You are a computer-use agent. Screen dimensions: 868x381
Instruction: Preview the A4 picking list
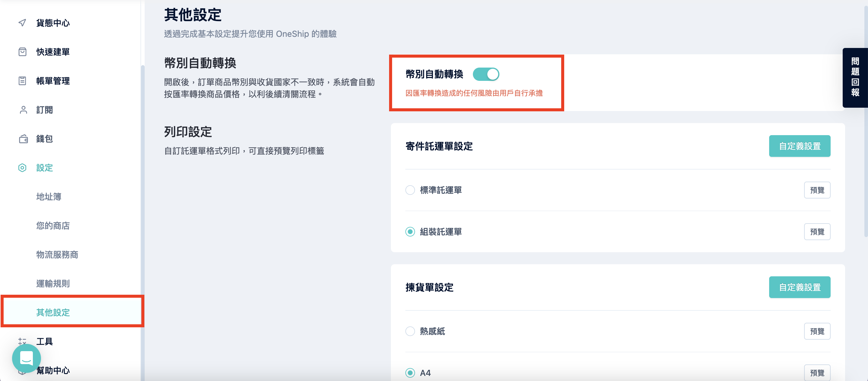(817, 373)
